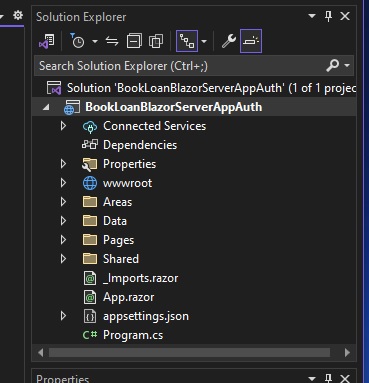Open Properties wrench icon in toolbar
Viewport: 369px width, 383px height.
(229, 41)
